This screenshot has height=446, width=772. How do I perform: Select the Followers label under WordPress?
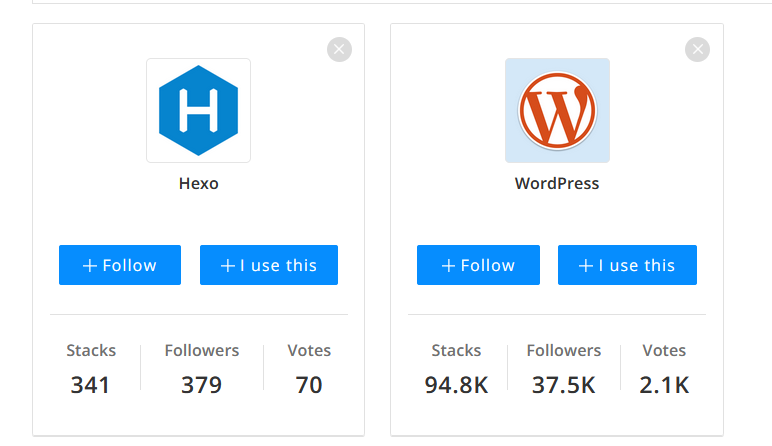click(564, 351)
